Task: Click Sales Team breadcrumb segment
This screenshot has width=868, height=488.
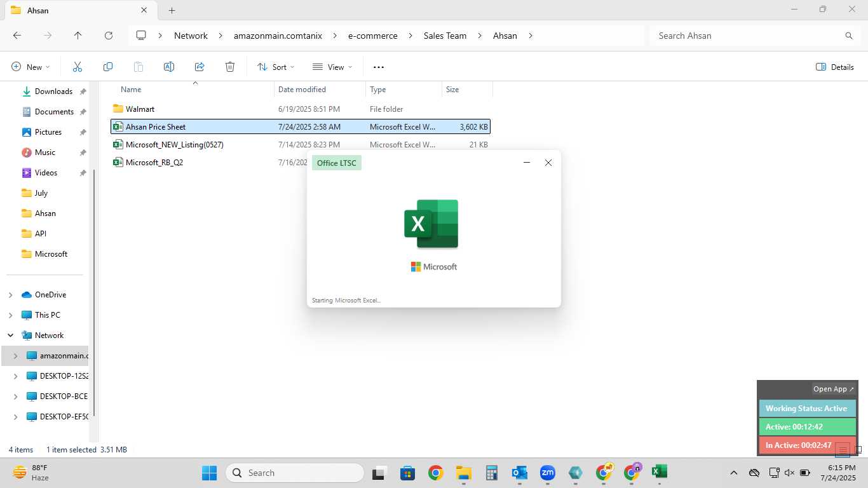Action: 445,36
